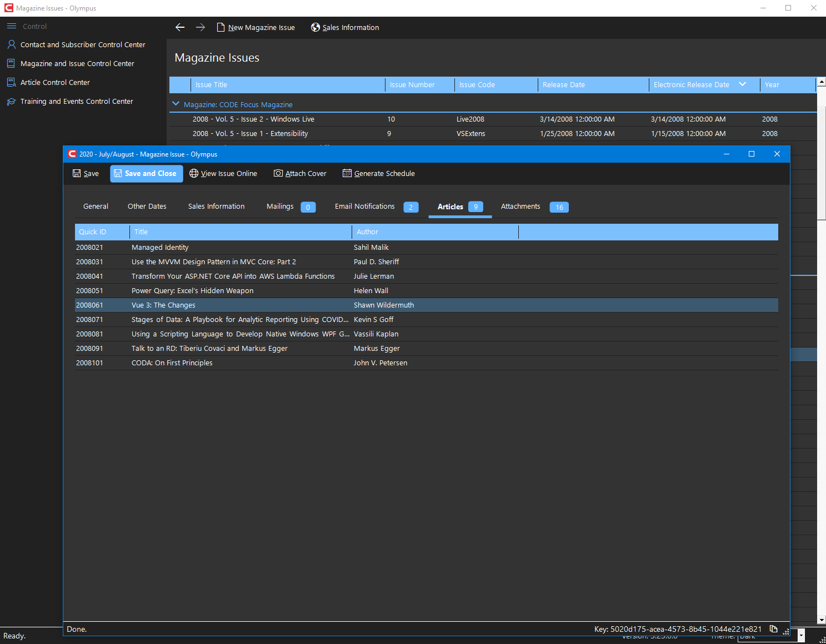
Task: Open the Theme dropdown
Action: pyautogui.click(x=801, y=636)
